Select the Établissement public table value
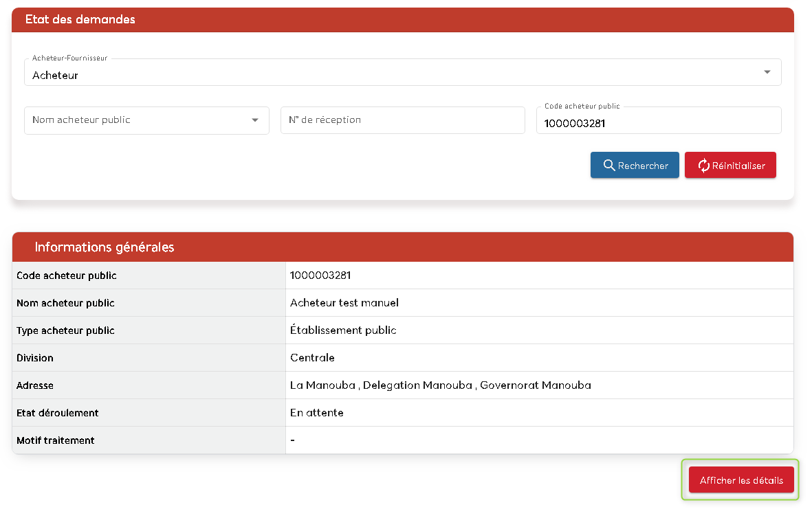 tap(343, 330)
